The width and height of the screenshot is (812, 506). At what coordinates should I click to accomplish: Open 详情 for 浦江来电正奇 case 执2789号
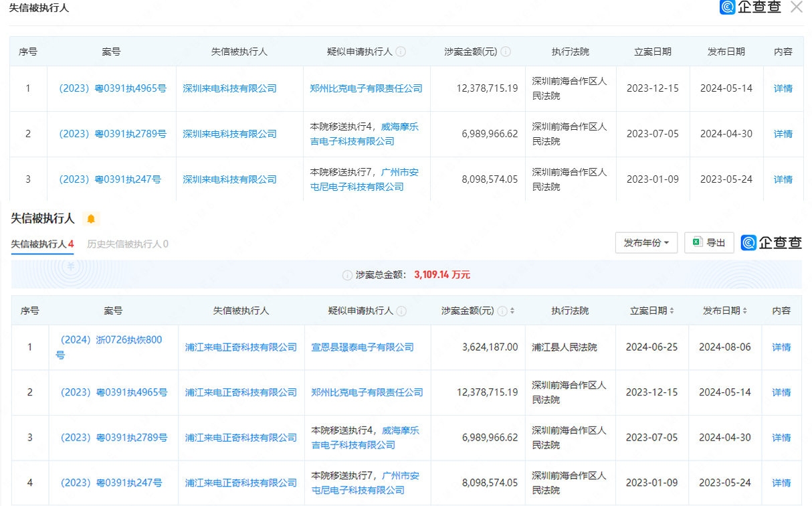coord(781,438)
